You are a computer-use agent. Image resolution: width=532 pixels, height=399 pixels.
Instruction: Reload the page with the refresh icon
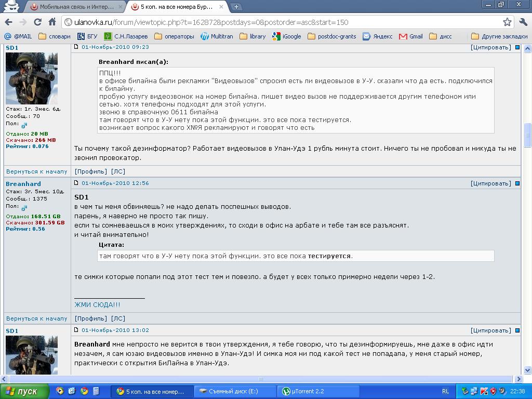coord(37,22)
